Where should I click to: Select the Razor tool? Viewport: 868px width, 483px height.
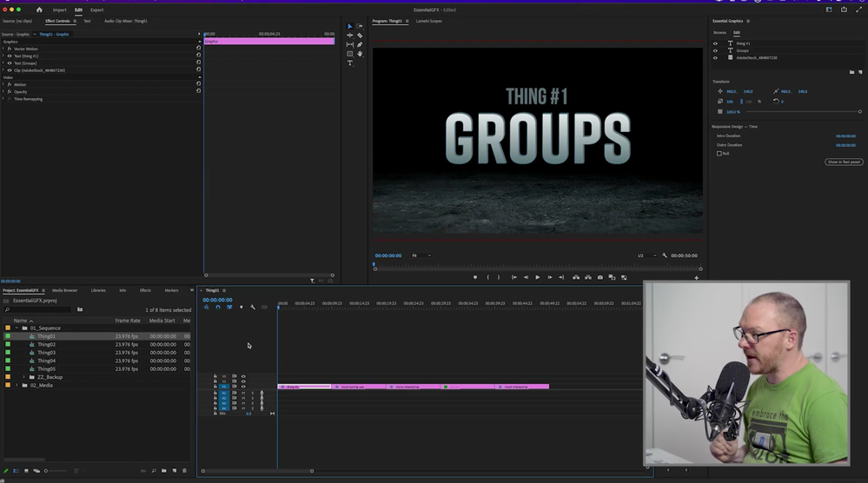coord(360,36)
